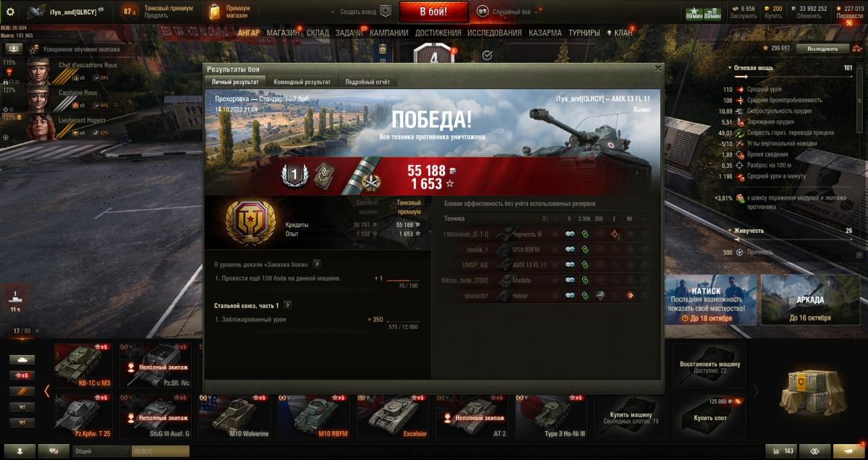Toggle Ускоренное обучение экипажа checkbox
868x460 pixels.
click(14, 48)
